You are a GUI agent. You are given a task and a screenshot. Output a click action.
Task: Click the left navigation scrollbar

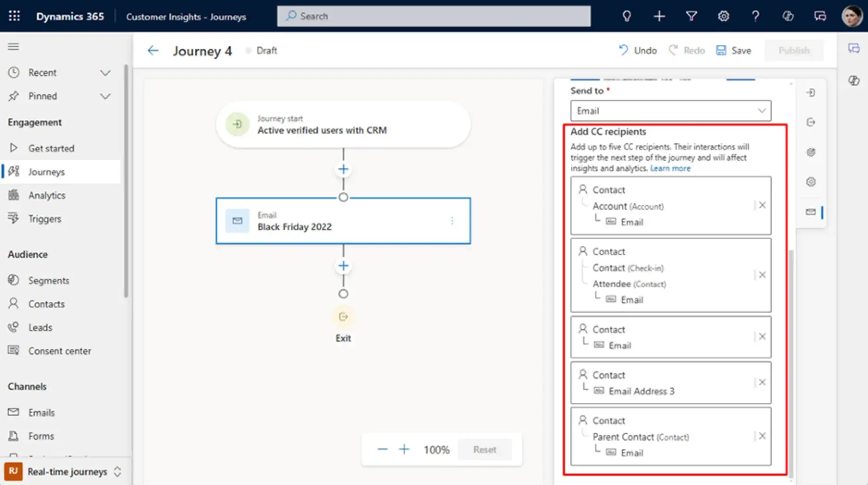pyautogui.click(x=126, y=181)
